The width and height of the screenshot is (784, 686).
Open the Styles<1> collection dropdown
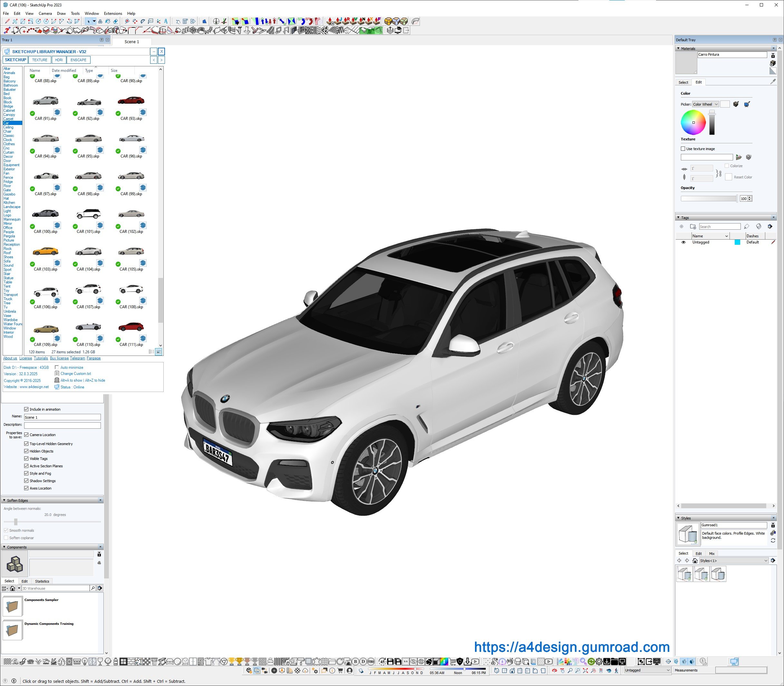(x=733, y=560)
